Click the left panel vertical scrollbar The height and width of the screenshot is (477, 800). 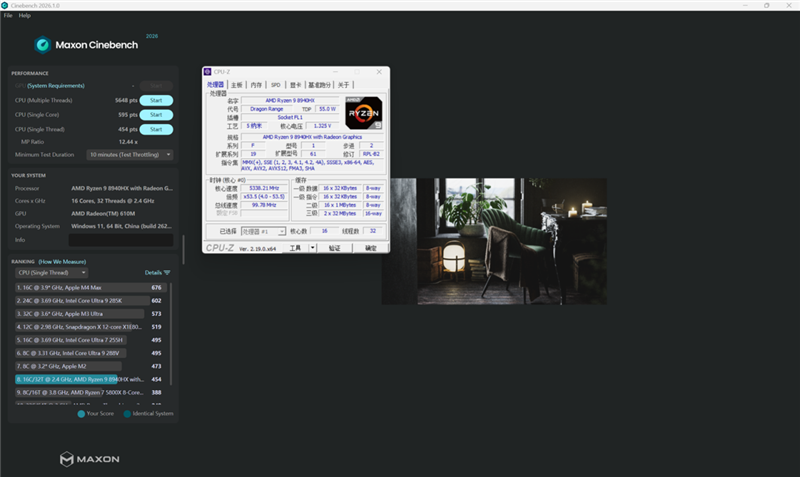183,249
